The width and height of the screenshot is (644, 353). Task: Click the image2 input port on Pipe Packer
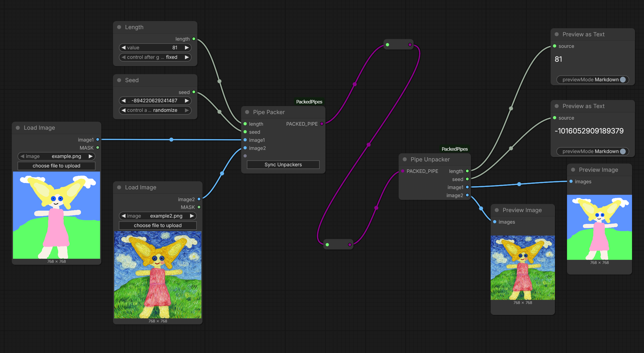(x=245, y=148)
